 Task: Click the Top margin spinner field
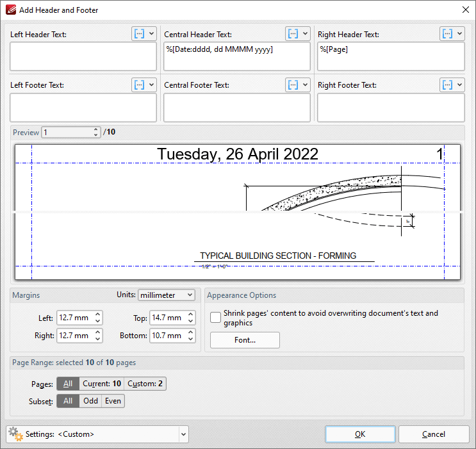click(166, 318)
